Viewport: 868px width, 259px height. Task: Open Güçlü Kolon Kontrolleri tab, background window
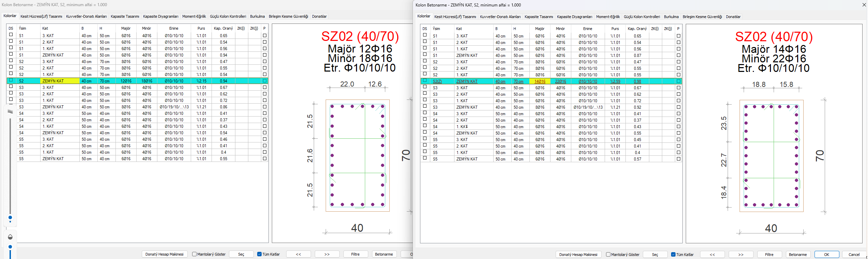pos(228,16)
